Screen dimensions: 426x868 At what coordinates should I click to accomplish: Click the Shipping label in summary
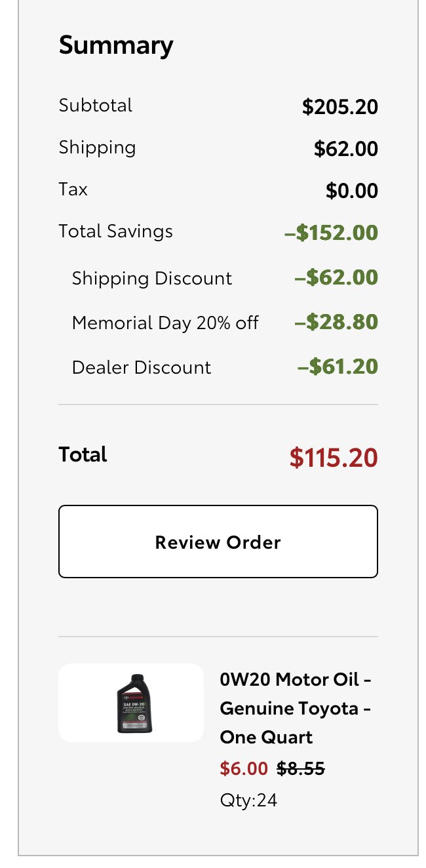click(97, 148)
